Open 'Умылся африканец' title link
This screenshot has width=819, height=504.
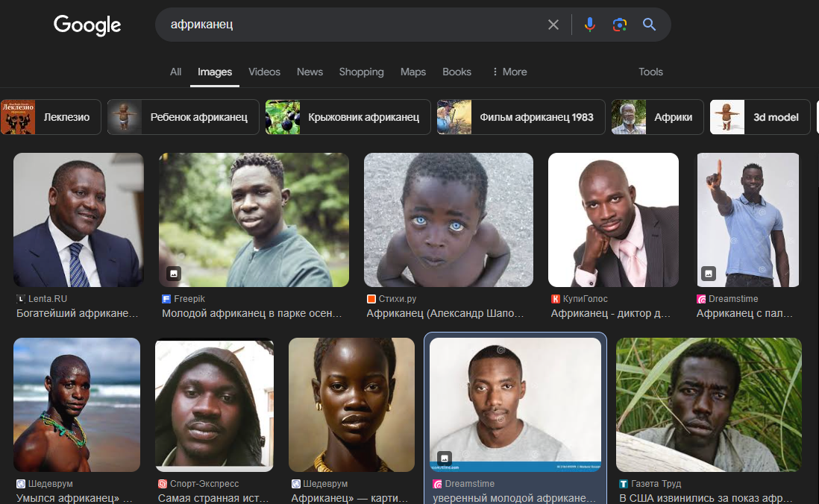(x=74, y=498)
